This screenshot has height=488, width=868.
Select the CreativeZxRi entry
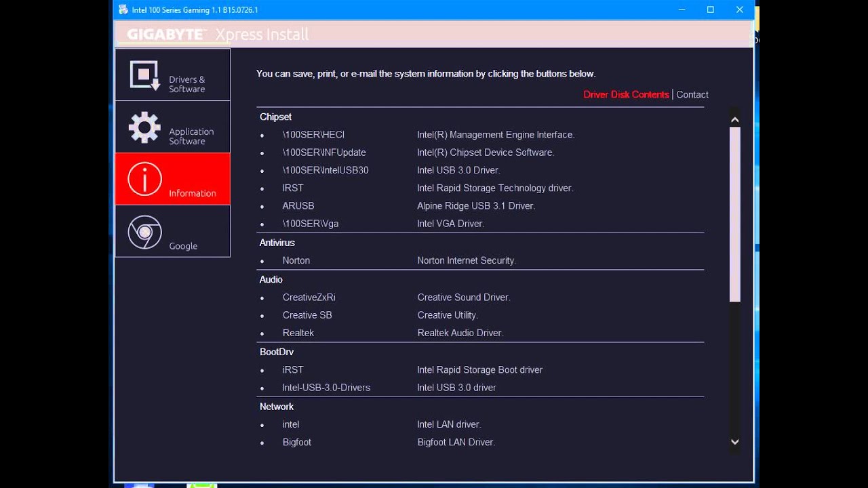click(309, 298)
